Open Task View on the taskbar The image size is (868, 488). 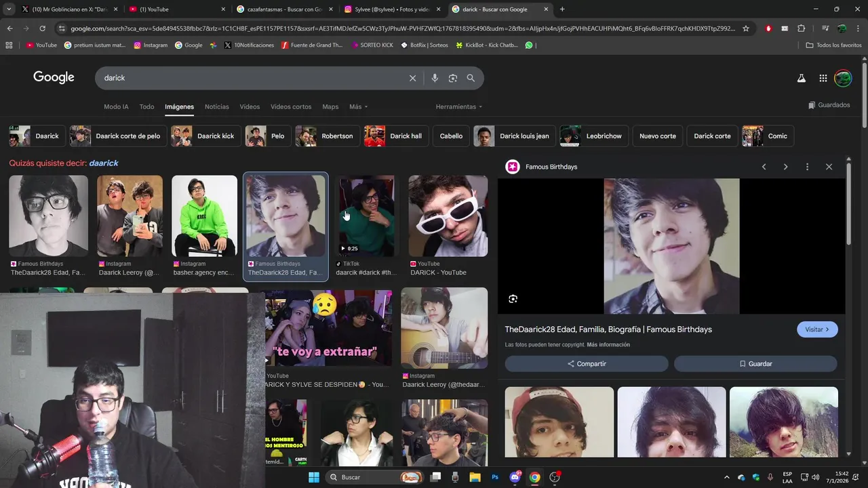click(x=436, y=477)
